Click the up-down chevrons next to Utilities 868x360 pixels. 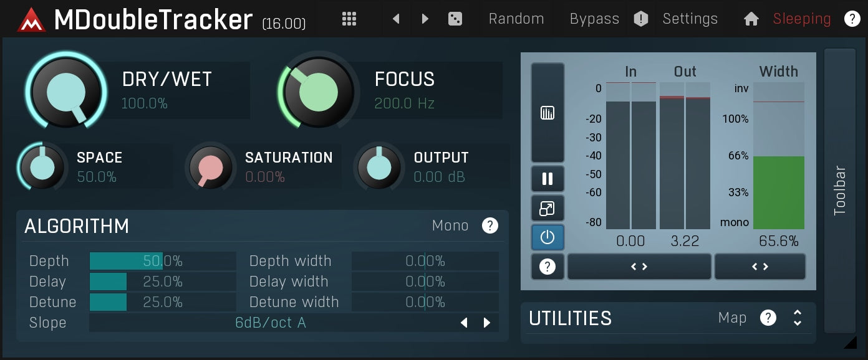[797, 318]
